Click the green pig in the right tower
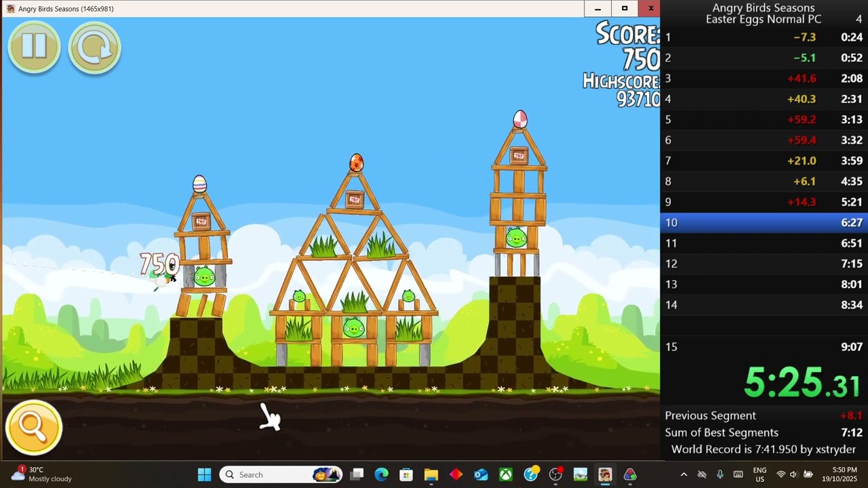The width and height of the screenshot is (868, 488). [x=516, y=238]
